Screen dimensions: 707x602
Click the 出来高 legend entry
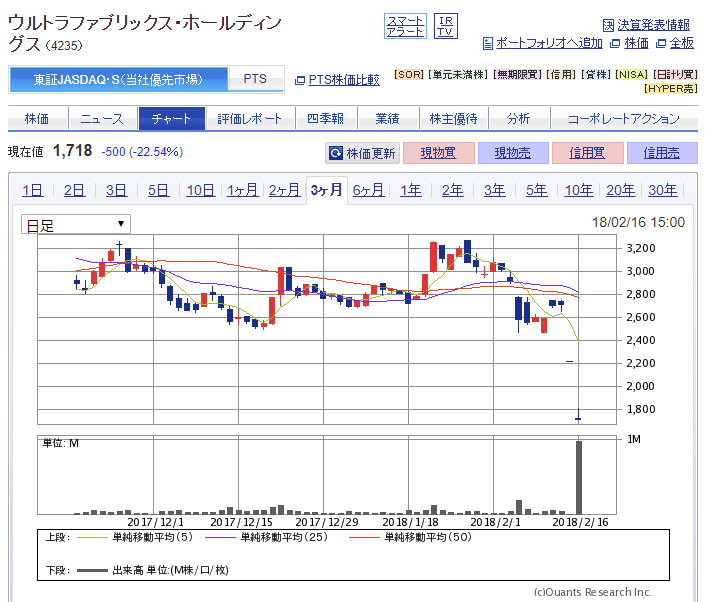153,570
